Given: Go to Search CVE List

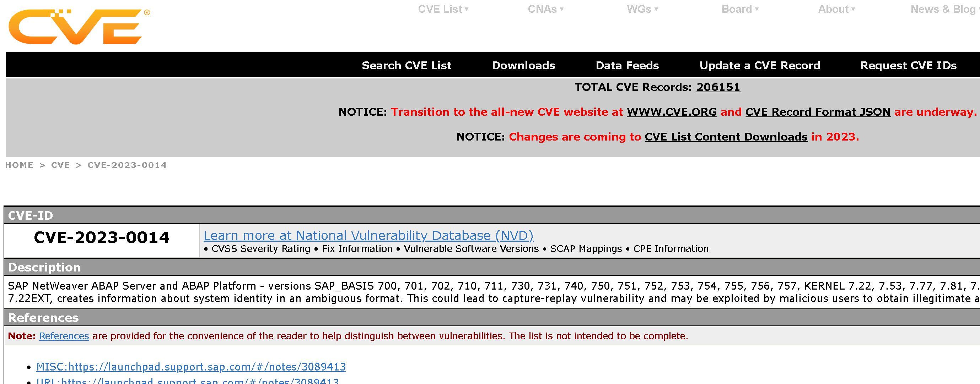Looking at the screenshot, I should pos(406,65).
